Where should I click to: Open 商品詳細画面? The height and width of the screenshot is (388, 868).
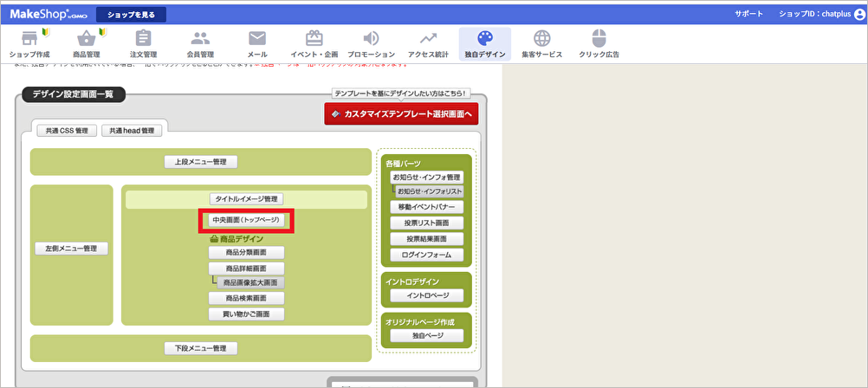[x=246, y=268]
